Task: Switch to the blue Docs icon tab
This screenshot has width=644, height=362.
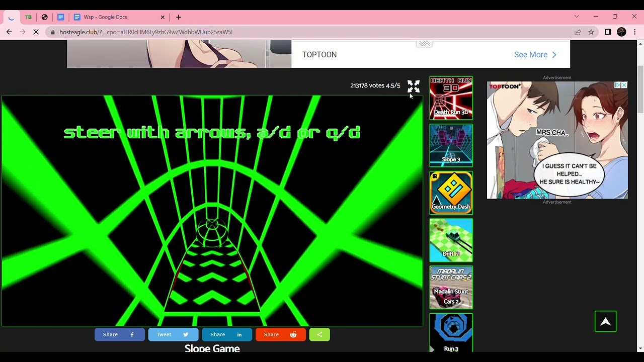Action: coord(61,17)
